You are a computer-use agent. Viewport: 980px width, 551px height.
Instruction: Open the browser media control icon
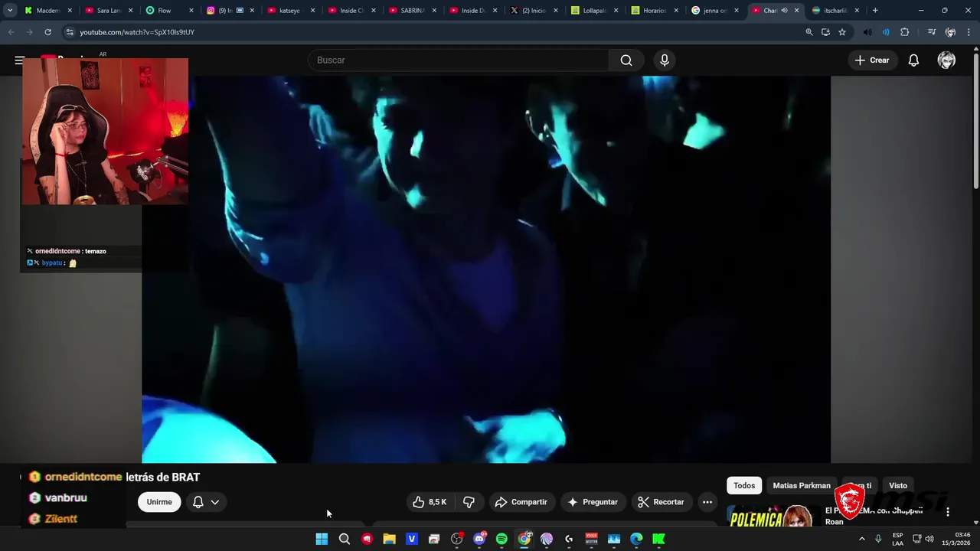click(x=932, y=32)
